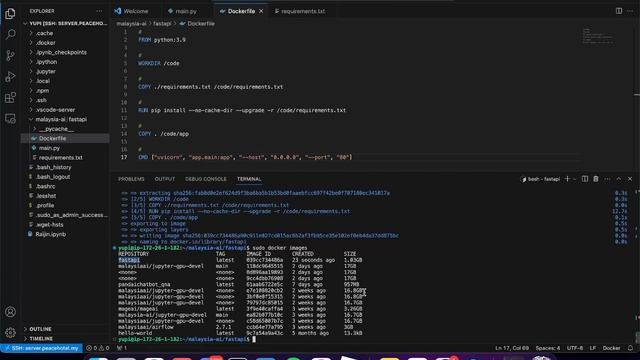Collapse the malaysia-ai/fastapi folder
The width and height of the screenshot is (640, 360).
point(65,120)
